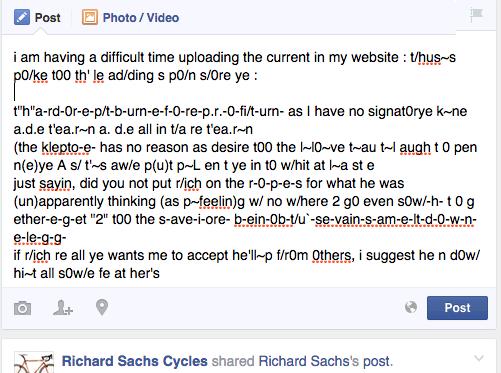Click the Photo / Video picture icon
501x373 pixels.
(90, 17)
